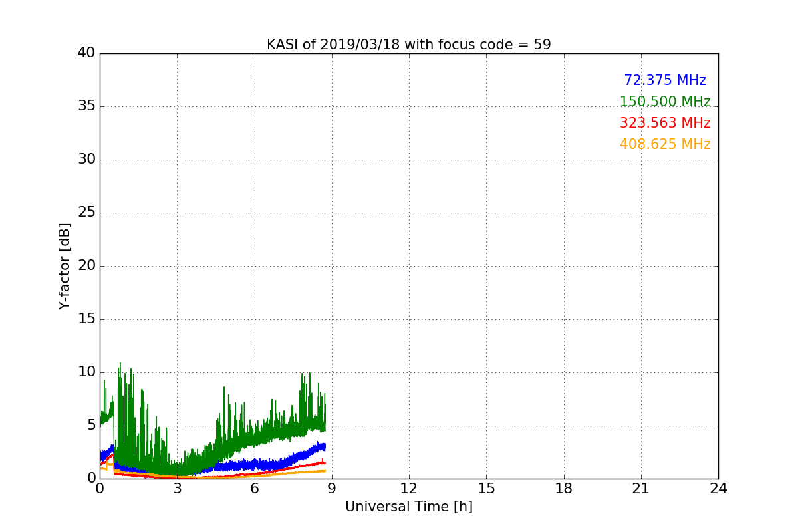
Task: Select the 408.625 MHz legend label
Action: point(665,144)
